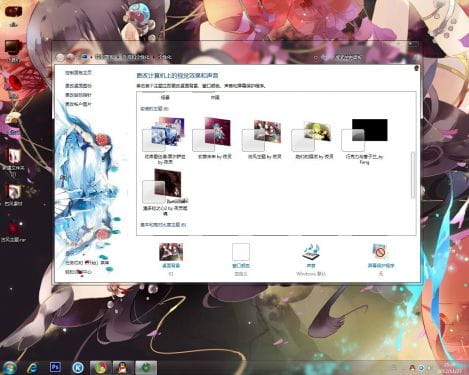Viewport: 469px width, 375px height.
Task: Click the Window Color text link
Action: click(x=241, y=266)
